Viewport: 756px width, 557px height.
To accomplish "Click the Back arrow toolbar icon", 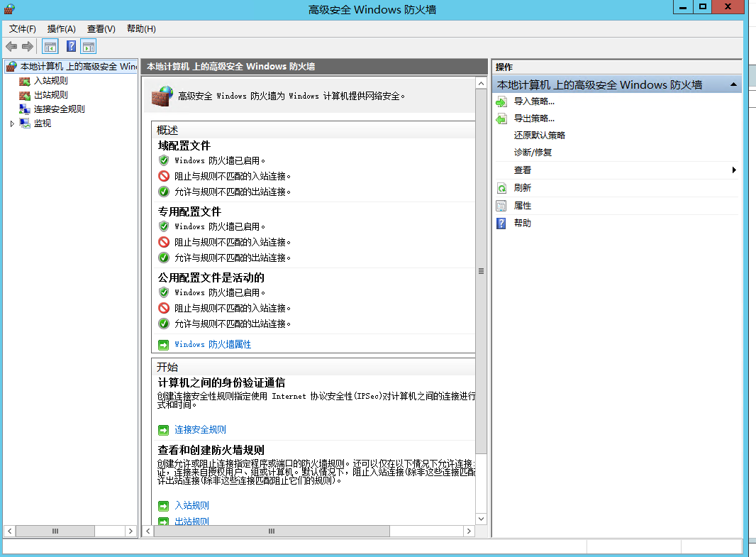I will tap(11, 47).
